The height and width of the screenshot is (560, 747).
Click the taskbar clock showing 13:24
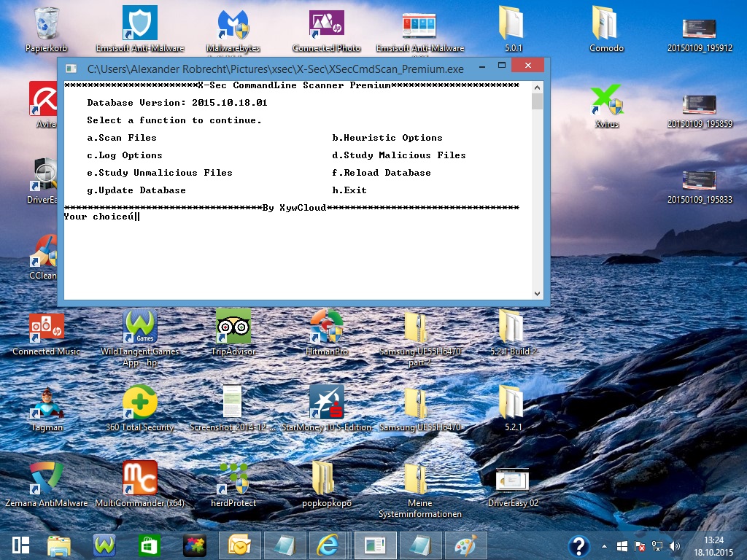[x=713, y=546]
